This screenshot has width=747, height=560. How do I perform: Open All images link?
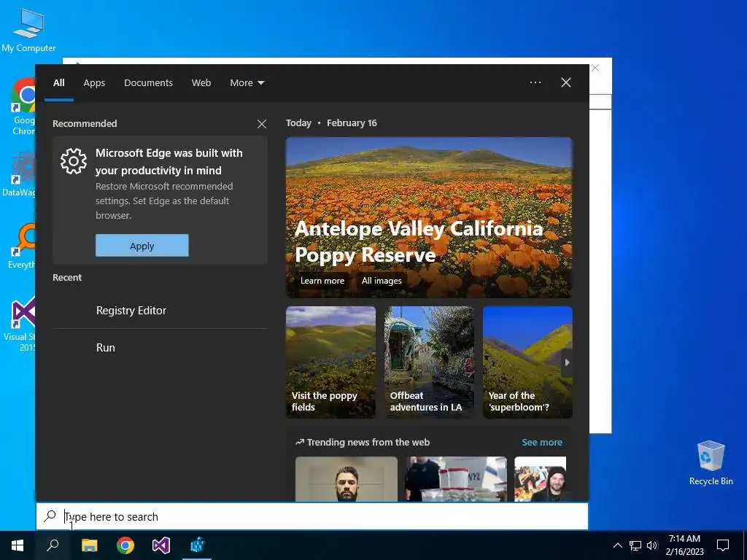click(381, 281)
